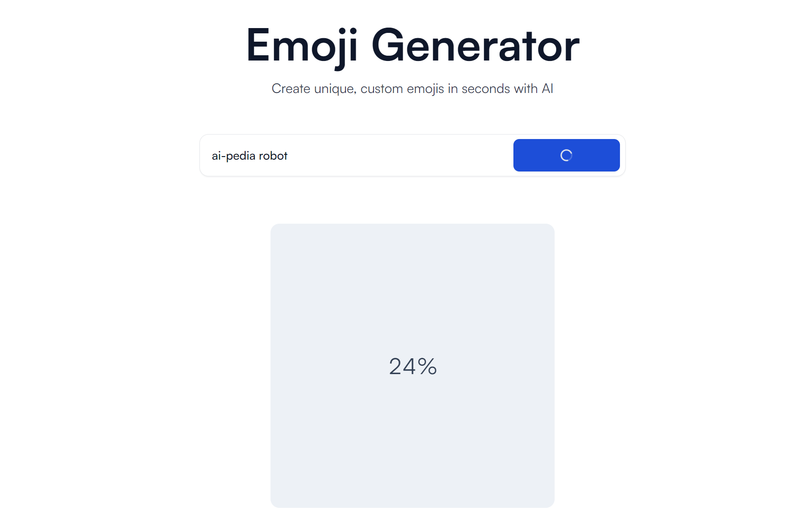
Task: Click the "ai-pedia robot" prompt text
Action: (249, 156)
